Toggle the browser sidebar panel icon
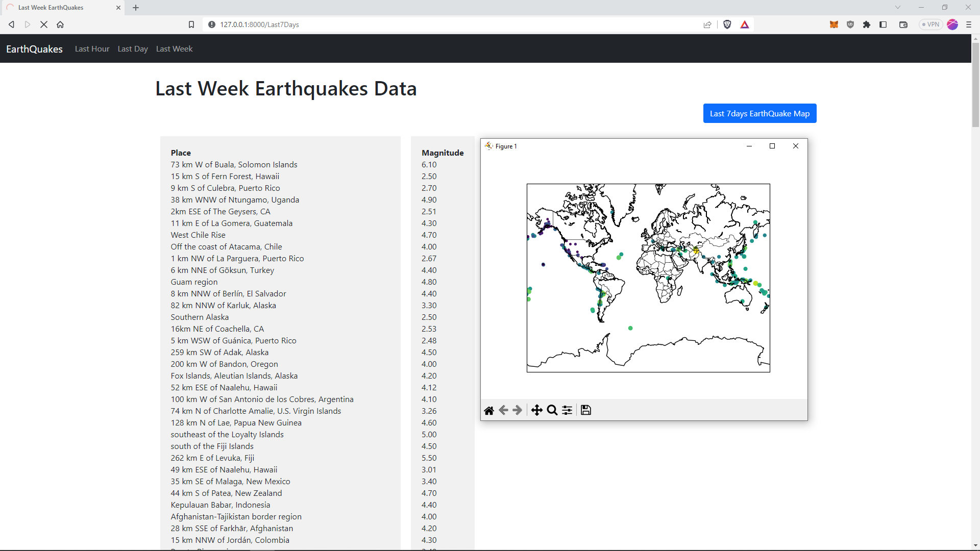Image resolution: width=980 pixels, height=551 pixels. coord(883,24)
